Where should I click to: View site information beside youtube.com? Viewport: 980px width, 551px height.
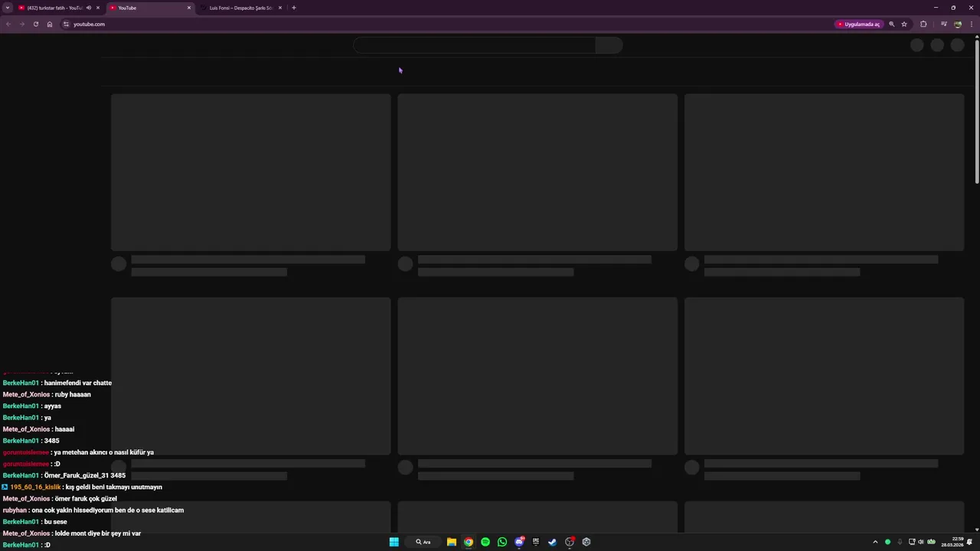pos(66,24)
